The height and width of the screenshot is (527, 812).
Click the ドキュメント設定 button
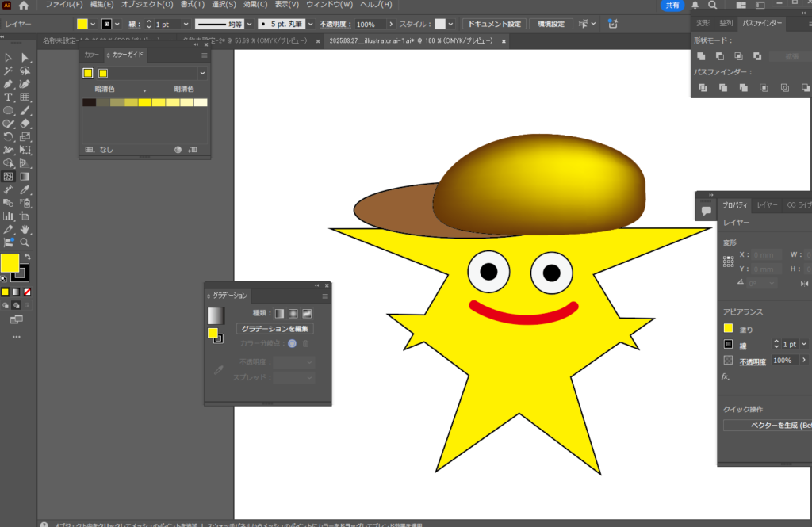coord(493,24)
